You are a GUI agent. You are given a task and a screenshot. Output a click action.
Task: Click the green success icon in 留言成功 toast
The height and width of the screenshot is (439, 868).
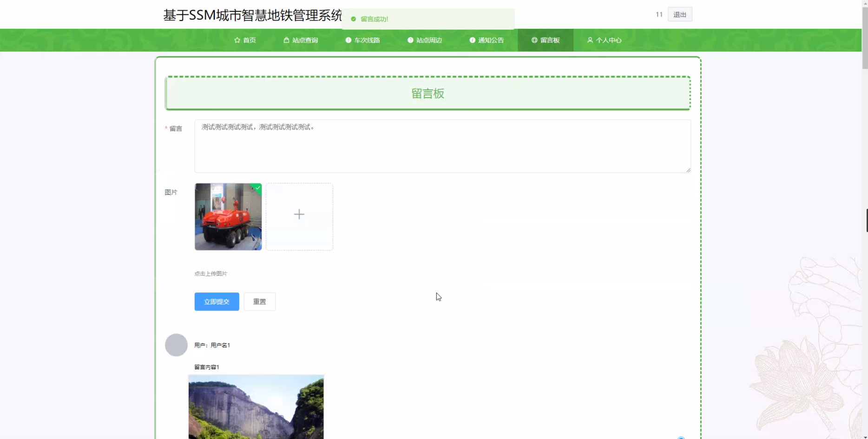coord(353,19)
